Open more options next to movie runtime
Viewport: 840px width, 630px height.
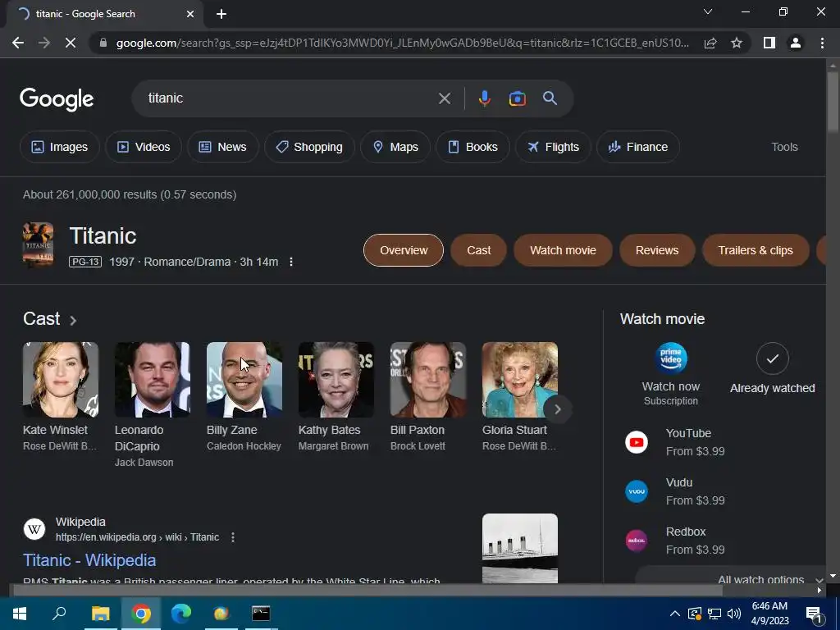click(291, 262)
